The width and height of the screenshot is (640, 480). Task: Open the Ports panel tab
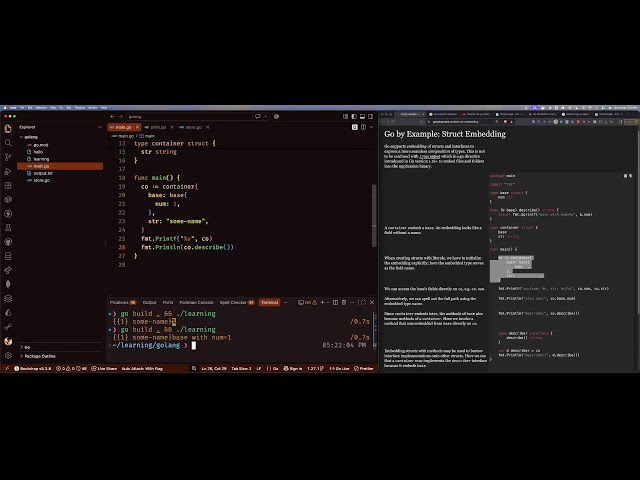(168, 302)
